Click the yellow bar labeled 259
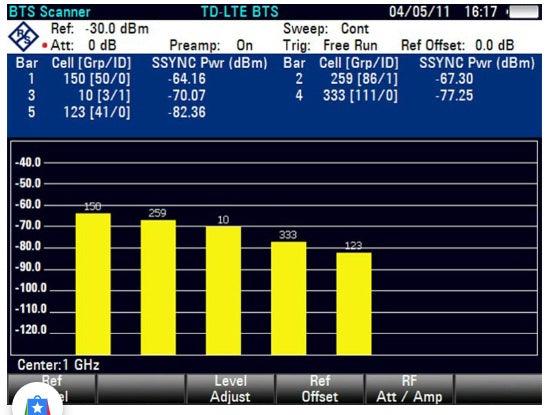Image resolution: width=548 pixels, height=415 pixels. (x=158, y=287)
